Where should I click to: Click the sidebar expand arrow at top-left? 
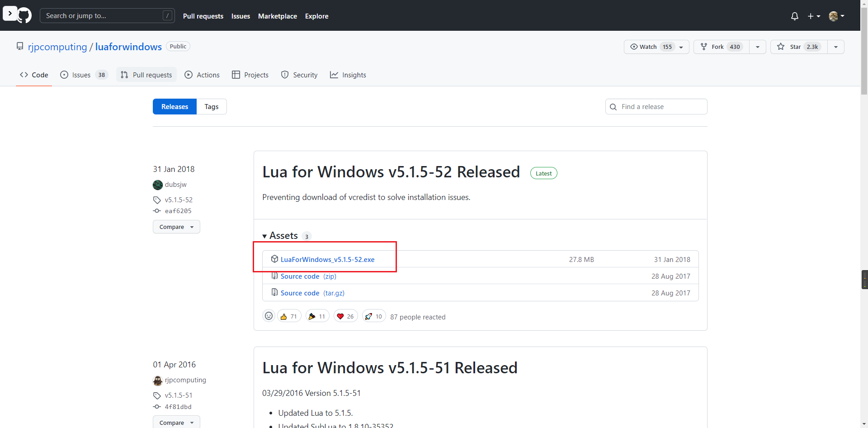point(10,13)
